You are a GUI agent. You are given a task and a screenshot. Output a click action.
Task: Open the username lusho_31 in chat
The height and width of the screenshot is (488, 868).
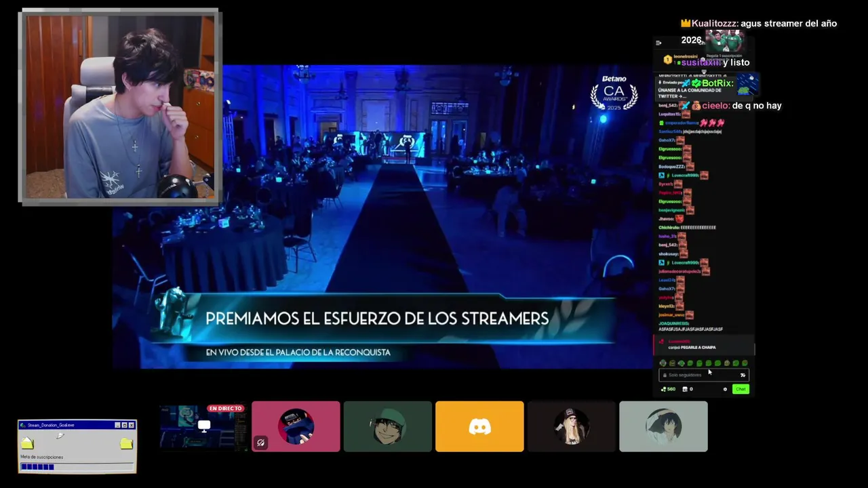667,237
